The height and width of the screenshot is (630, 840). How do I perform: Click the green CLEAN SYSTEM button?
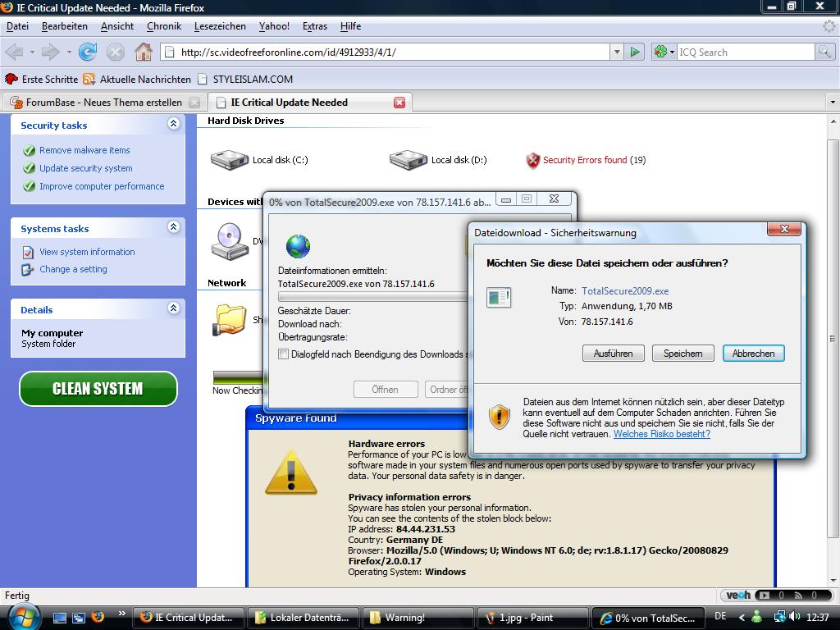[98, 388]
